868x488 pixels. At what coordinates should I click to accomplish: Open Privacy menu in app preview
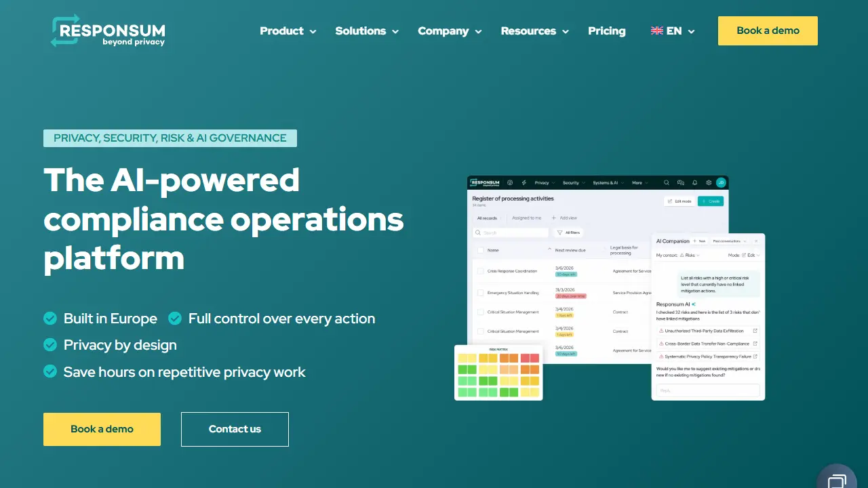click(545, 182)
